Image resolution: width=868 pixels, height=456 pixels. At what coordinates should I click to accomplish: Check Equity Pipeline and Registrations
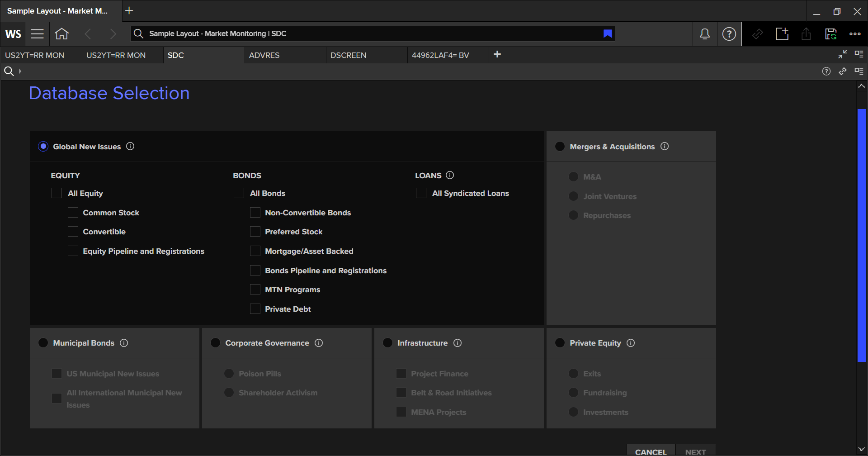[x=73, y=251]
